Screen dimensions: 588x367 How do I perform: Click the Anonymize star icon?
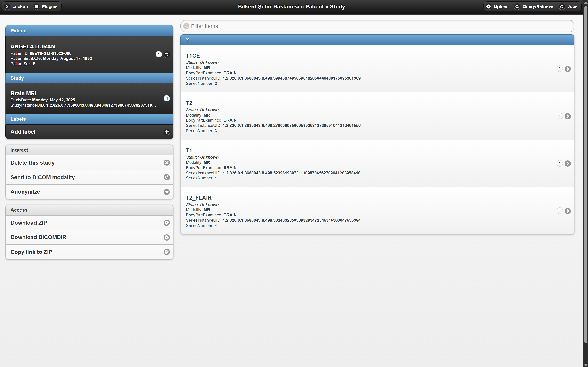point(166,192)
